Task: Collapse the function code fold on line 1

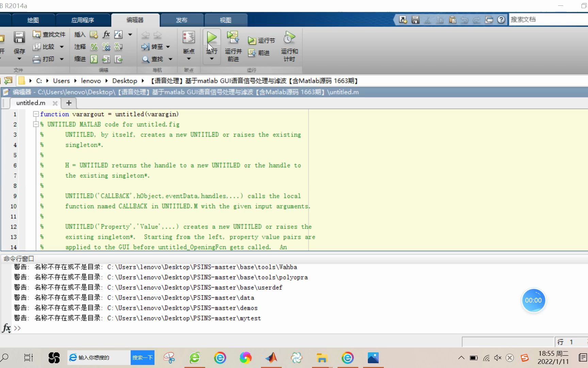Action: point(36,114)
